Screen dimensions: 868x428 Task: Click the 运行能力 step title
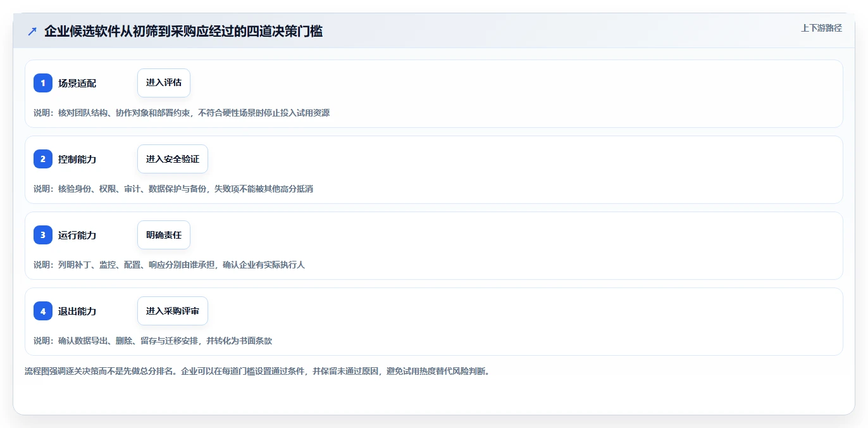coord(77,235)
